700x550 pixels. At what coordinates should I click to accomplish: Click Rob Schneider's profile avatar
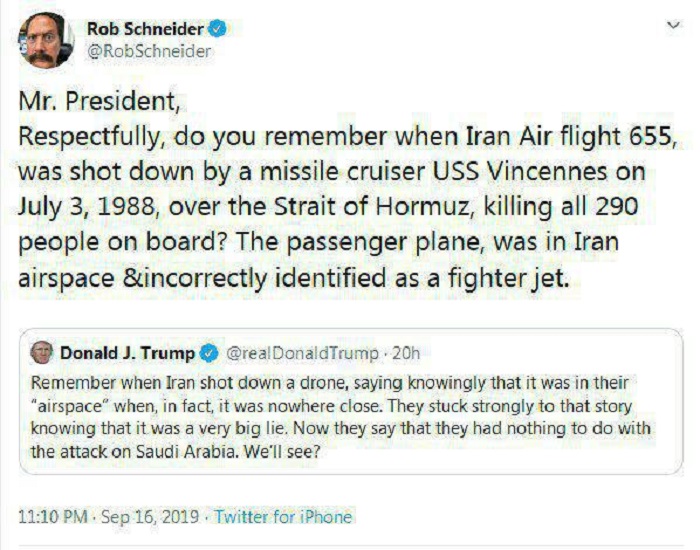coord(46,41)
